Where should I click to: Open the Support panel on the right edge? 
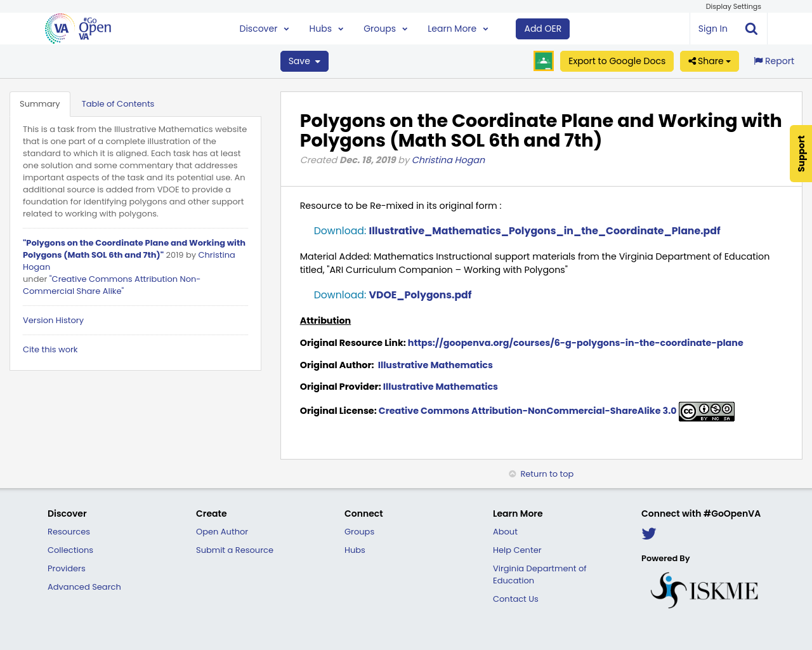pos(799,154)
